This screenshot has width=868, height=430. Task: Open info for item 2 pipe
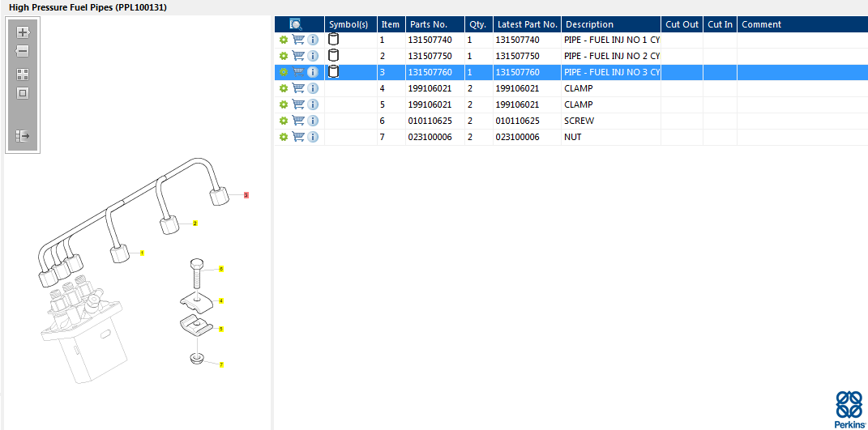point(313,56)
